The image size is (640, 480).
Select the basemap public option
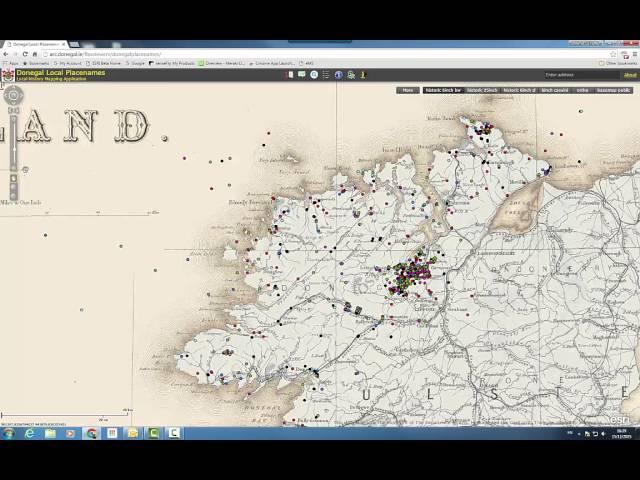613,90
